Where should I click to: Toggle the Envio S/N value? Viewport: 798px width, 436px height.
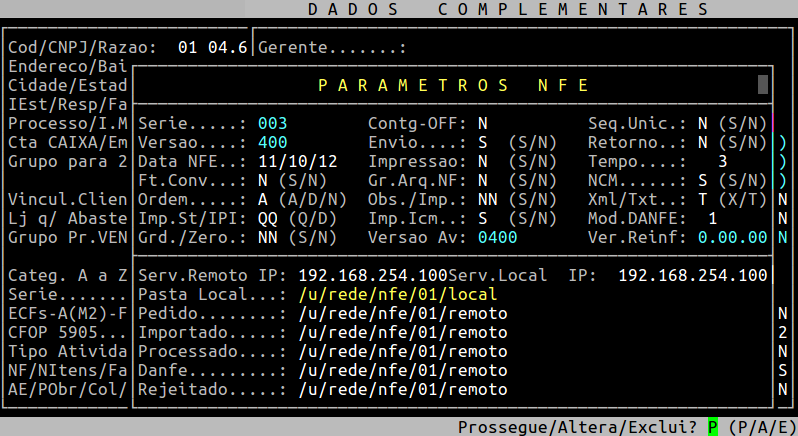[483, 142]
